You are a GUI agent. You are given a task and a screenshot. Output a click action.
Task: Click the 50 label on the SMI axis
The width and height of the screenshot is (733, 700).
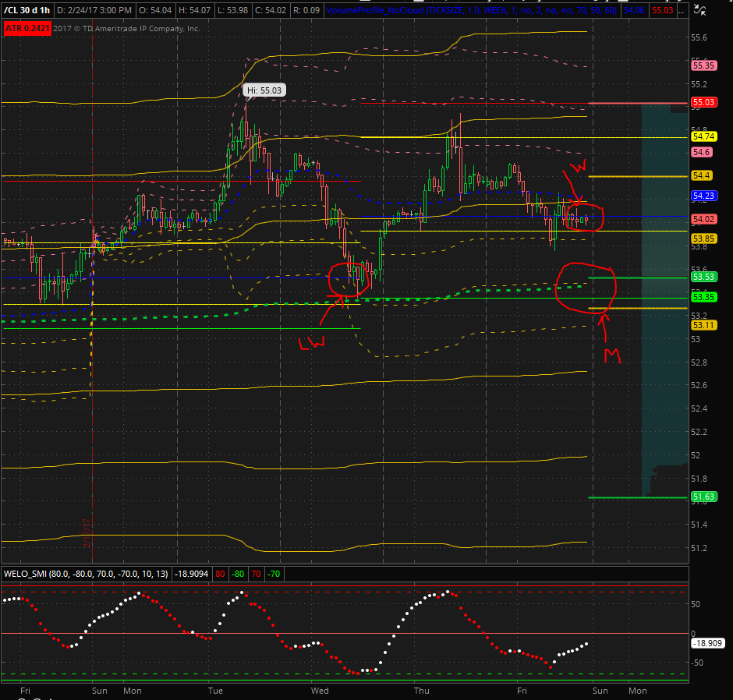(696, 604)
